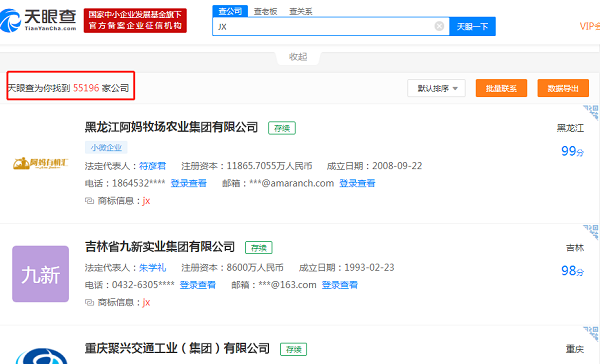Click 登录查看 next to amaranch.com email
600x364 pixels.
[357, 183]
